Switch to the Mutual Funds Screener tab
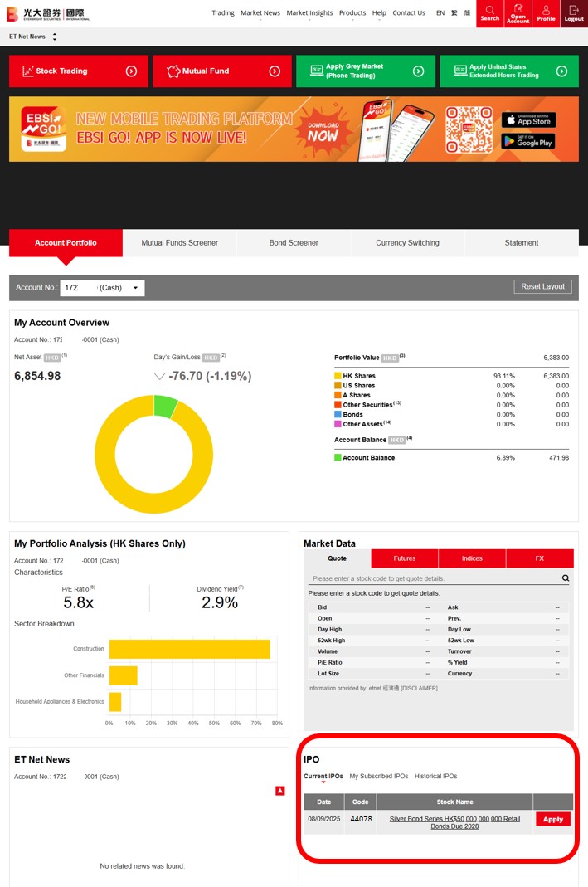588x887 pixels. [180, 242]
